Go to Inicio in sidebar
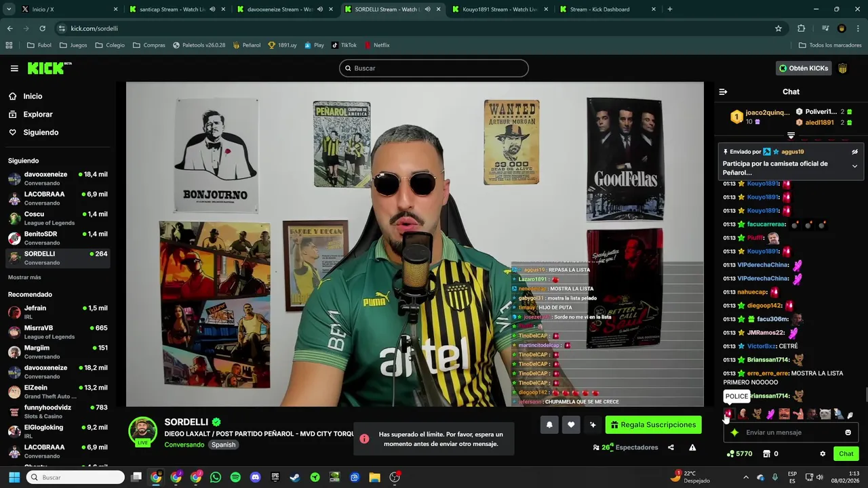 (x=33, y=96)
